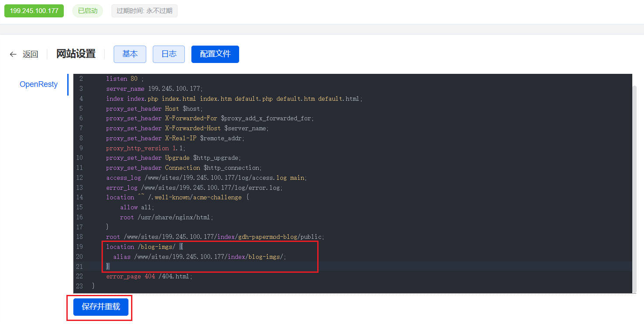This screenshot has width=644, height=324.
Task: Switch to the 基本 tab
Action: [x=130, y=54]
